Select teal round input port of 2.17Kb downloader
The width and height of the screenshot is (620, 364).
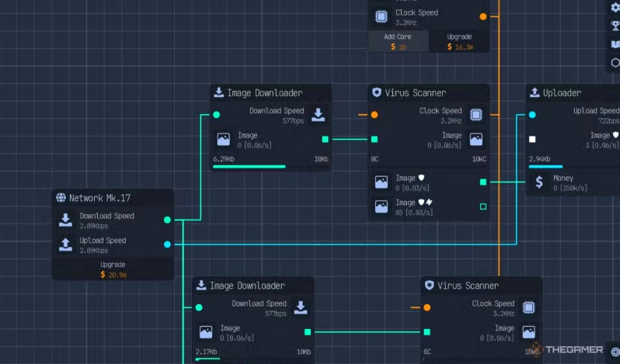pyautogui.click(x=199, y=307)
